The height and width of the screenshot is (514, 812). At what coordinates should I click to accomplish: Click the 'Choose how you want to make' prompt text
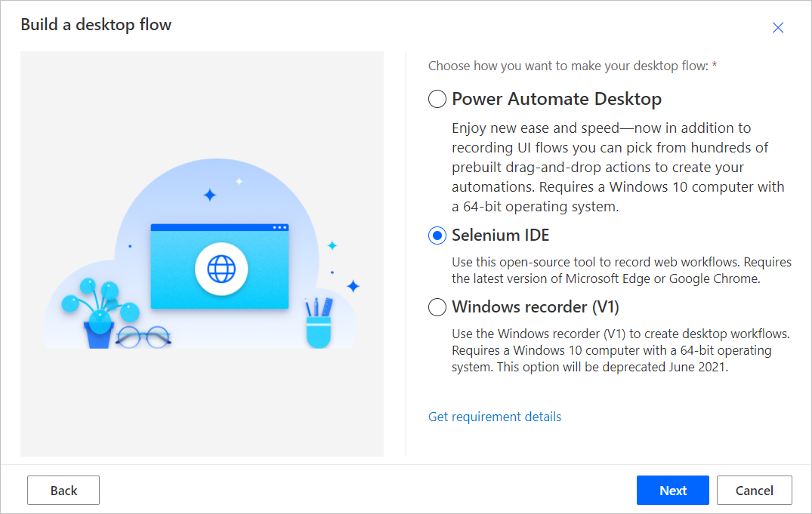(573, 66)
